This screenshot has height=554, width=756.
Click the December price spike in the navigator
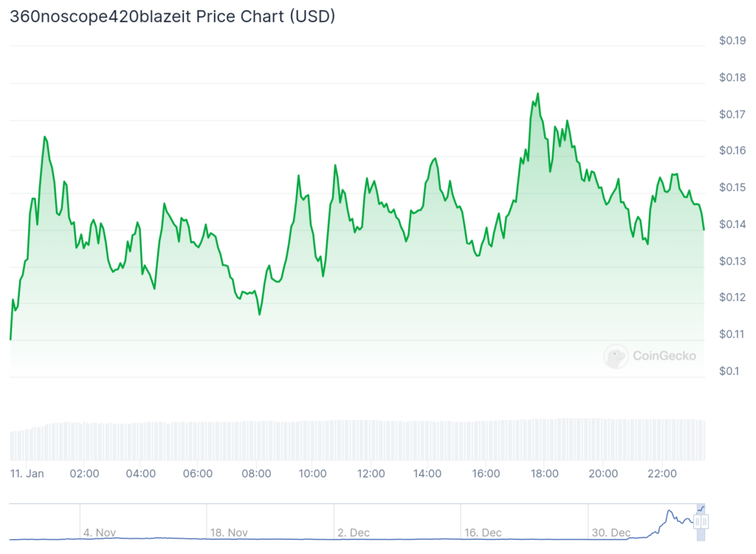(669, 510)
